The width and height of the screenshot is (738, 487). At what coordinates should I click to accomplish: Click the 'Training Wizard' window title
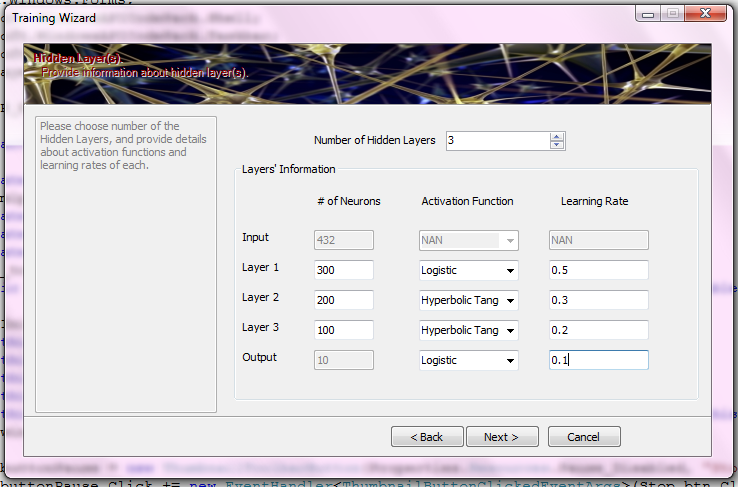tap(54, 18)
